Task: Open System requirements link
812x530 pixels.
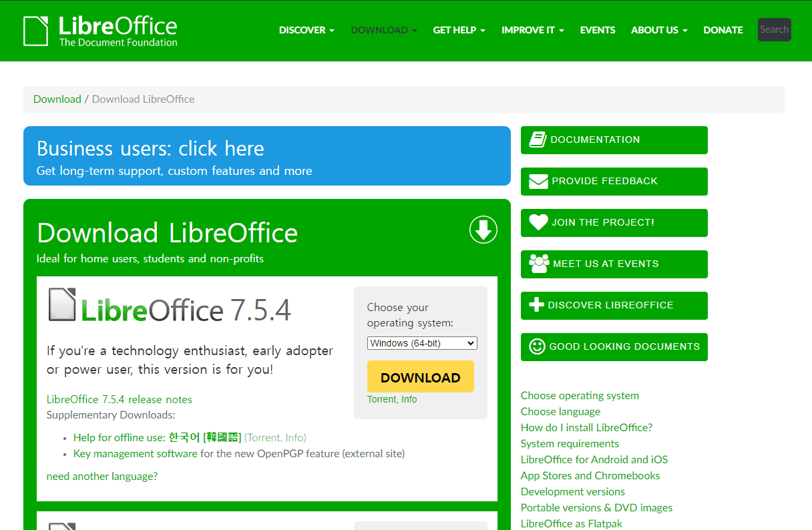Action: point(570,443)
